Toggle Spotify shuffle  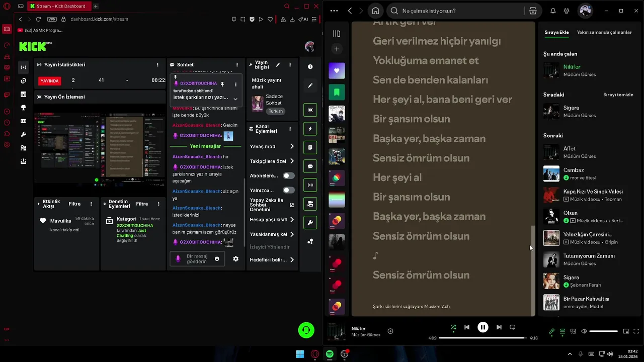click(453, 327)
